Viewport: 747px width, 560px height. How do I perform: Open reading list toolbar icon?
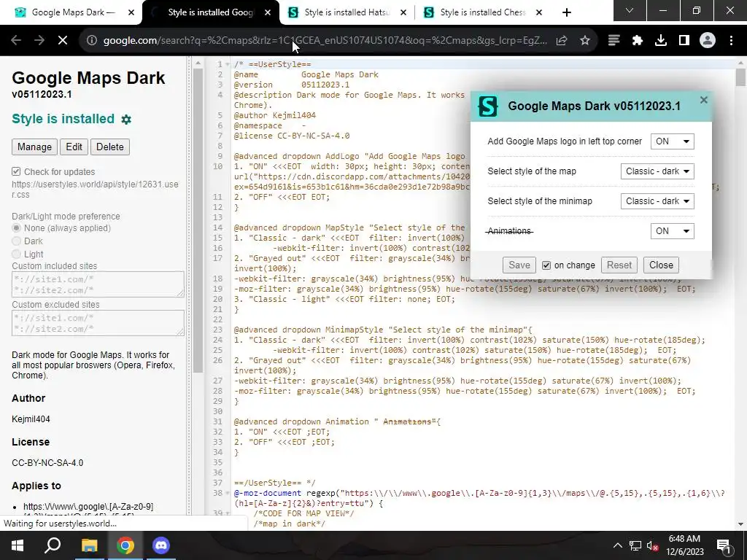614,41
